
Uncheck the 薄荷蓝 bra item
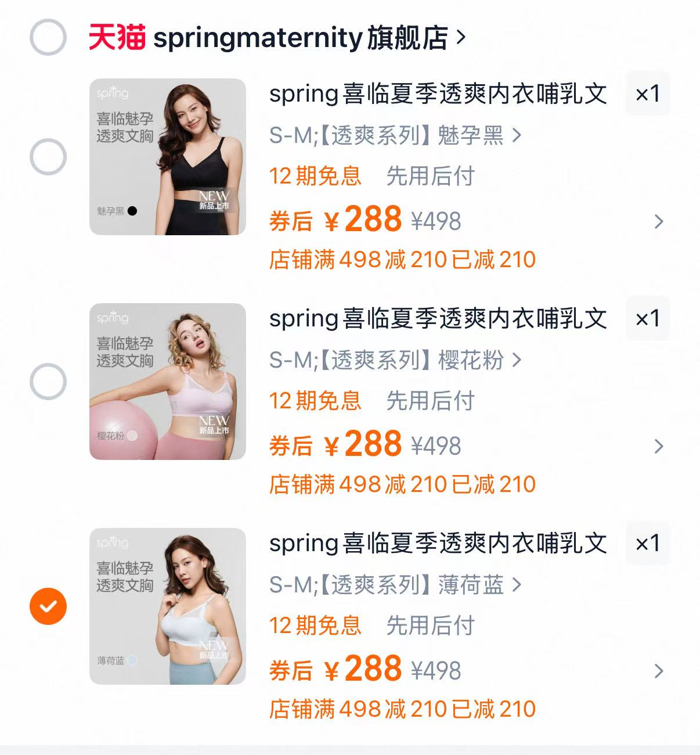[48, 606]
